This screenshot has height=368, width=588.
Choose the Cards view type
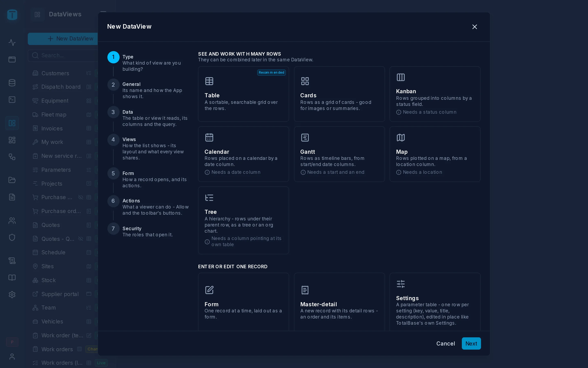(339, 94)
